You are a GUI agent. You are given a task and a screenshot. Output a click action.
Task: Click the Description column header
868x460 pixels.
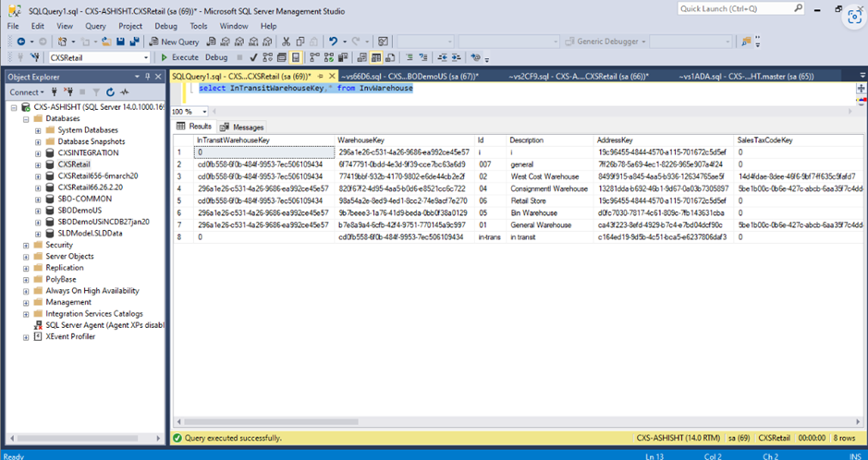551,140
